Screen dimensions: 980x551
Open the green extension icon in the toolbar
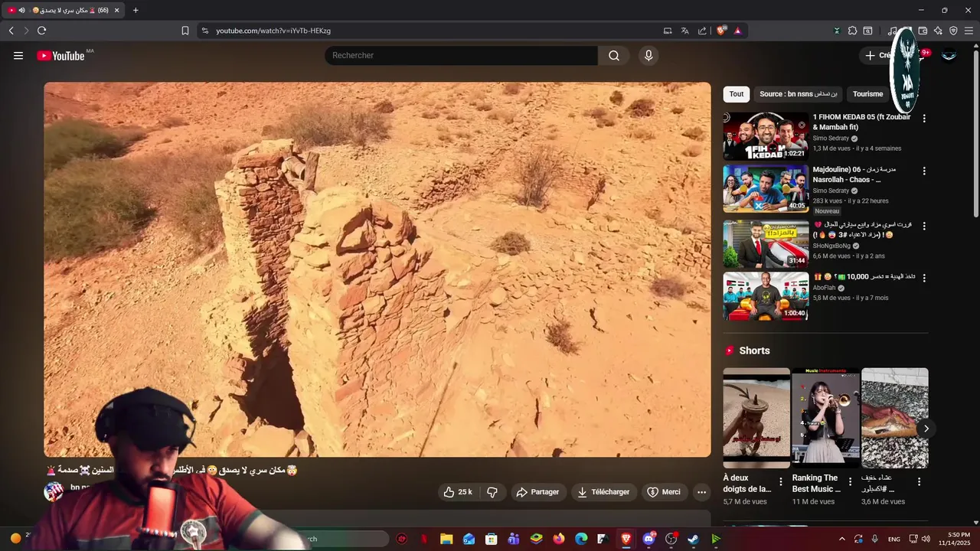[x=837, y=31]
